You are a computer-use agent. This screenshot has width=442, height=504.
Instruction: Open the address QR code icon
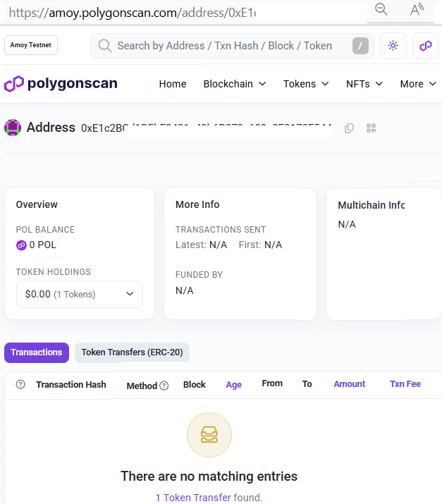tap(372, 128)
